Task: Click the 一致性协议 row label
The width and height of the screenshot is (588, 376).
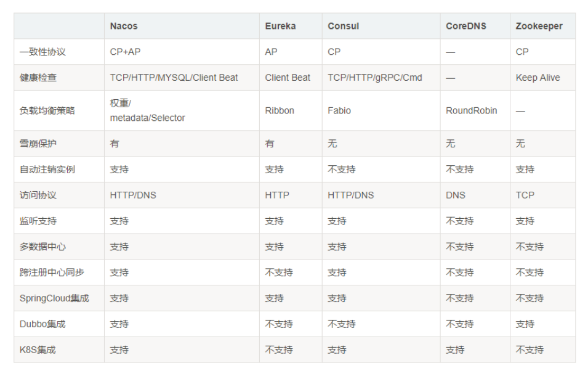Action: 42,52
